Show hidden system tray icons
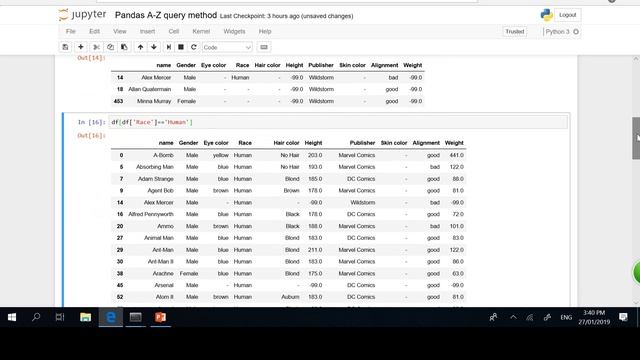Screen dimensions: 640x360 tap(513, 317)
